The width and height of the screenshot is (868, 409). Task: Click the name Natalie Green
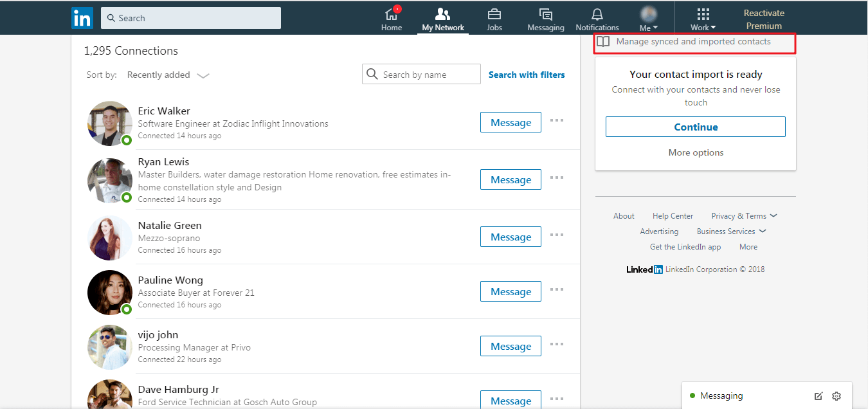[170, 225]
